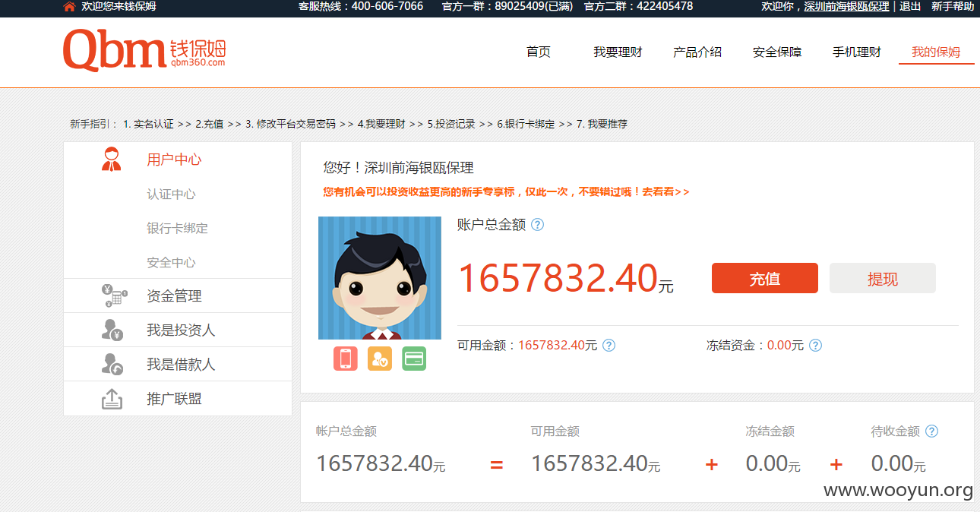This screenshot has height=512, width=980.
Task: Click the cartoon avatar picture
Action: click(x=380, y=278)
